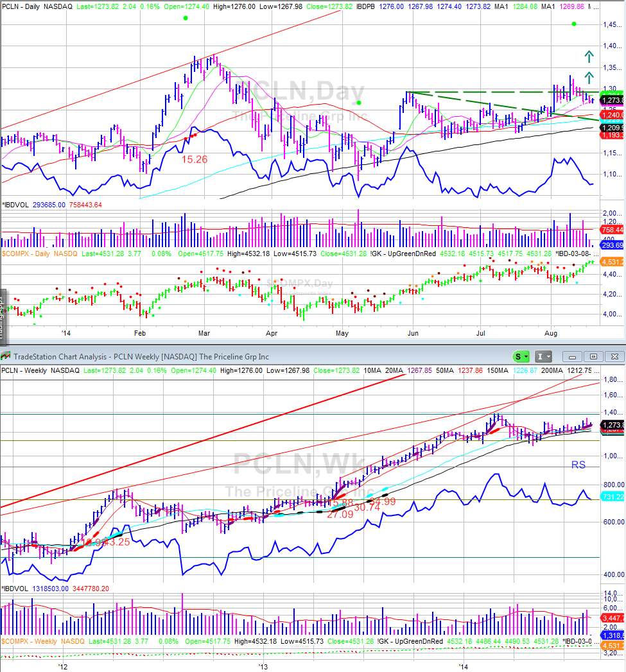Click the 'Apr' label on daily time axis

coord(272,333)
